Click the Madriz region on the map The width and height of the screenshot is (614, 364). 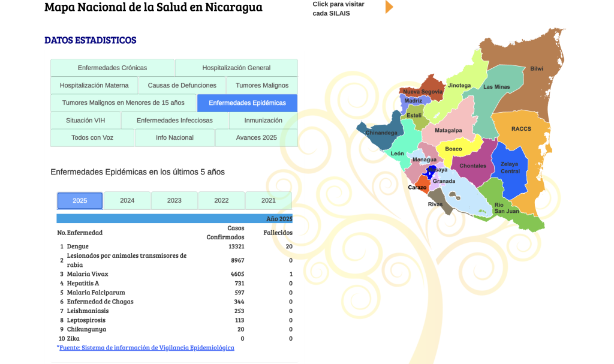[413, 101]
